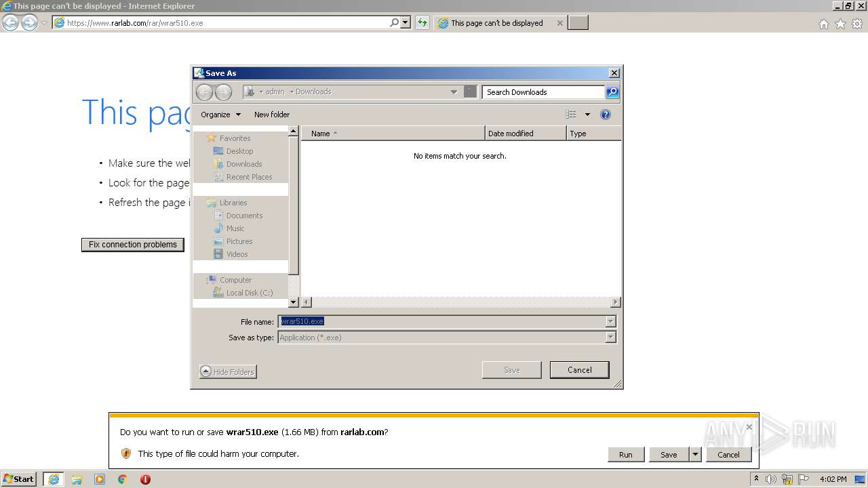
Task: Click the search magnifier in Save As dialog
Action: pyautogui.click(x=612, y=92)
